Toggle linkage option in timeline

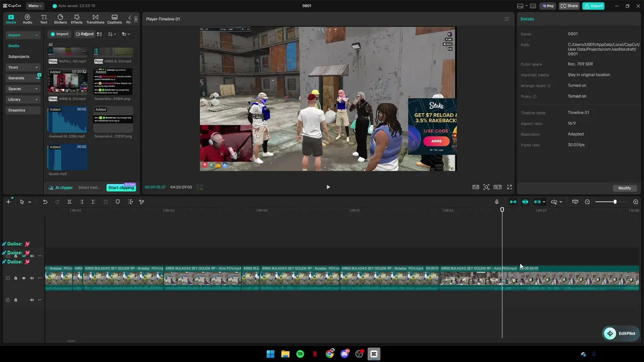point(537,202)
